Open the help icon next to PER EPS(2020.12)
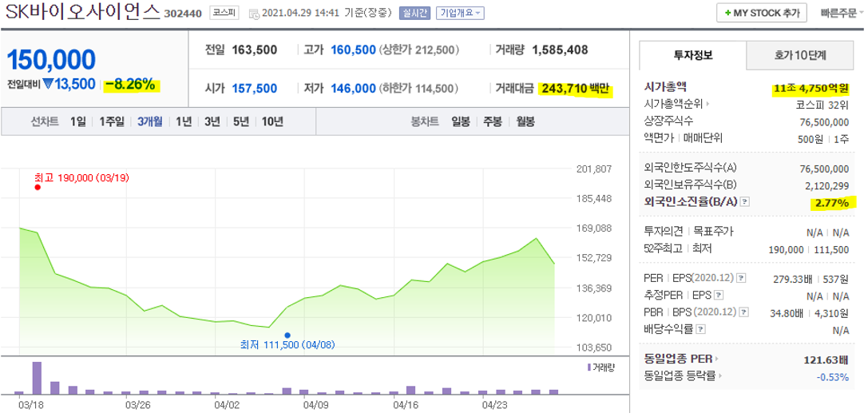Viewport: 868px width, 417px height. coord(742,279)
